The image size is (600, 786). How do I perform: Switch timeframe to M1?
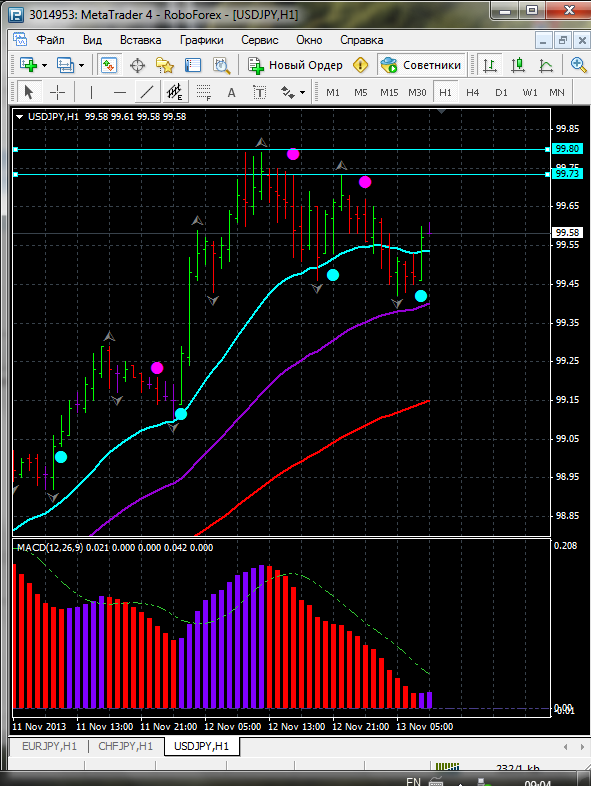(333, 93)
